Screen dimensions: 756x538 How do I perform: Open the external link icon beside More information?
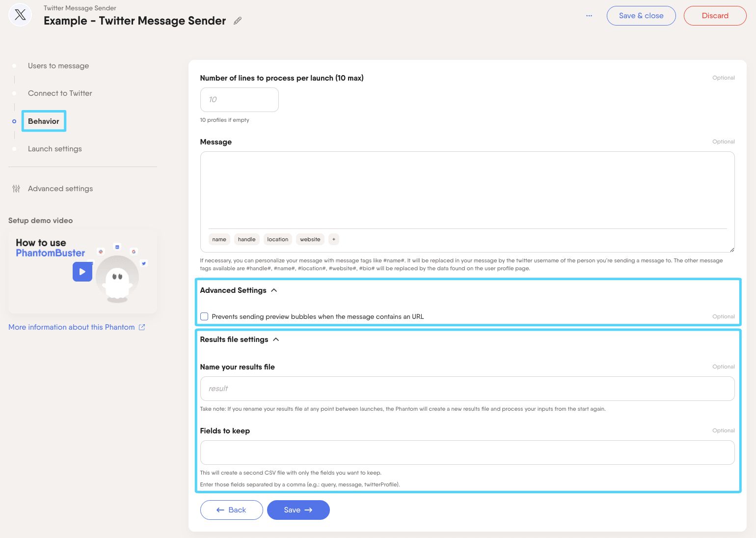(142, 327)
